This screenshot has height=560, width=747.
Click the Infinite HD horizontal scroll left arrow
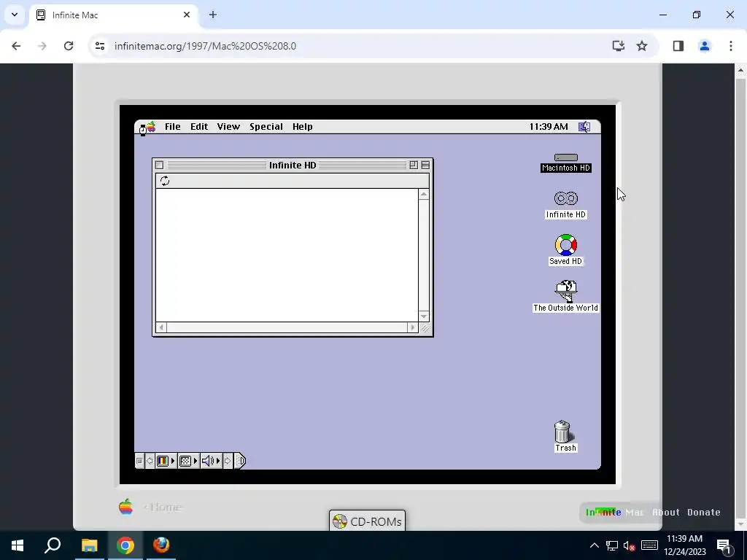161,327
